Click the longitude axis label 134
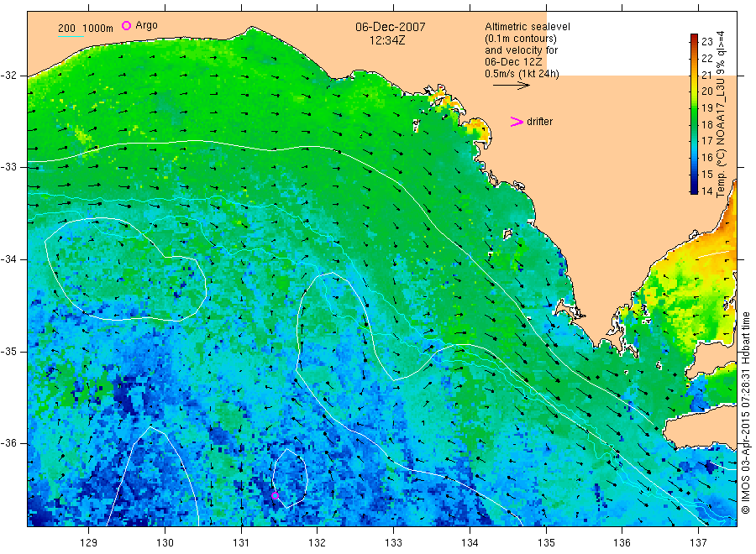Screen dimensions: 756x554 470,543
